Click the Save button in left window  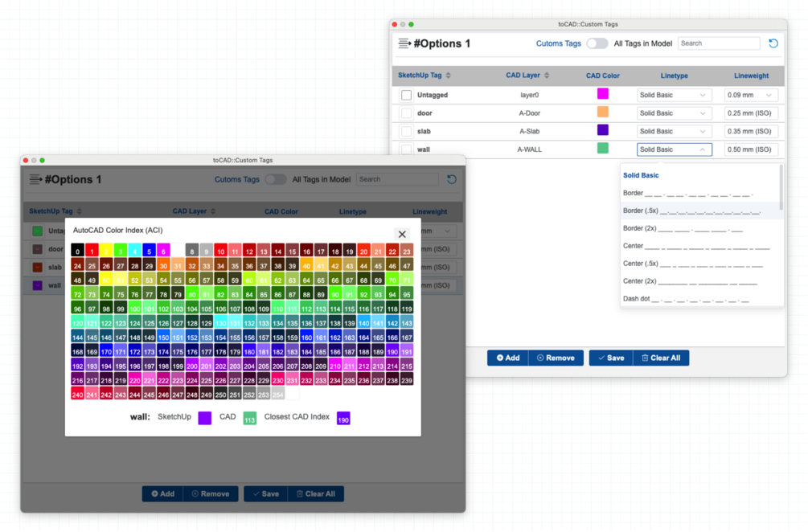point(266,494)
